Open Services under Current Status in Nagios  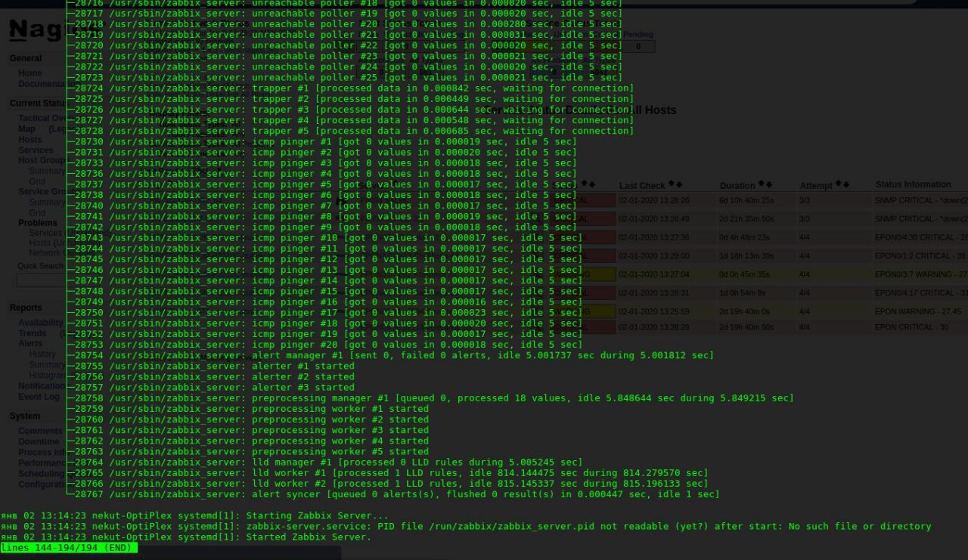click(x=36, y=150)
